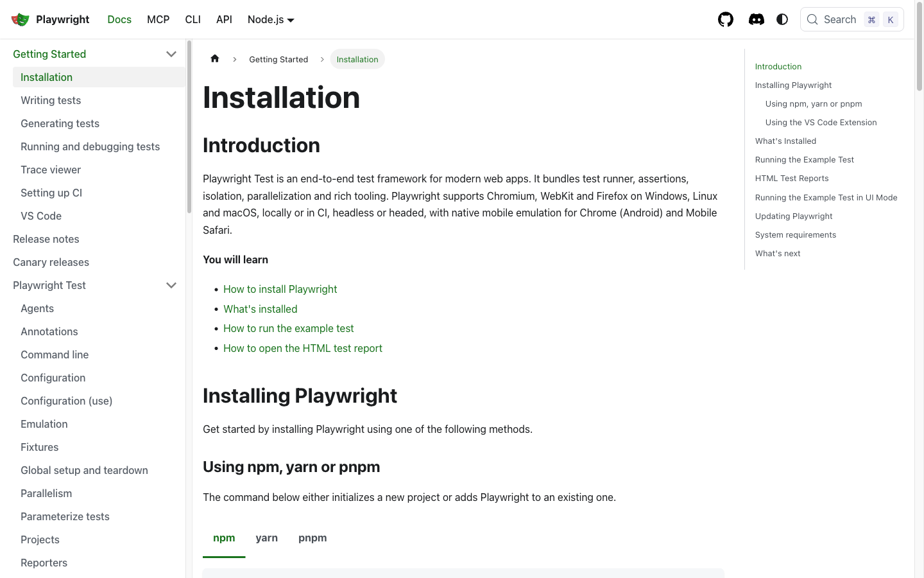This screenshot has height=578, width=924.
Task: Jump to System requirements section
Action: tap(796, 234)
